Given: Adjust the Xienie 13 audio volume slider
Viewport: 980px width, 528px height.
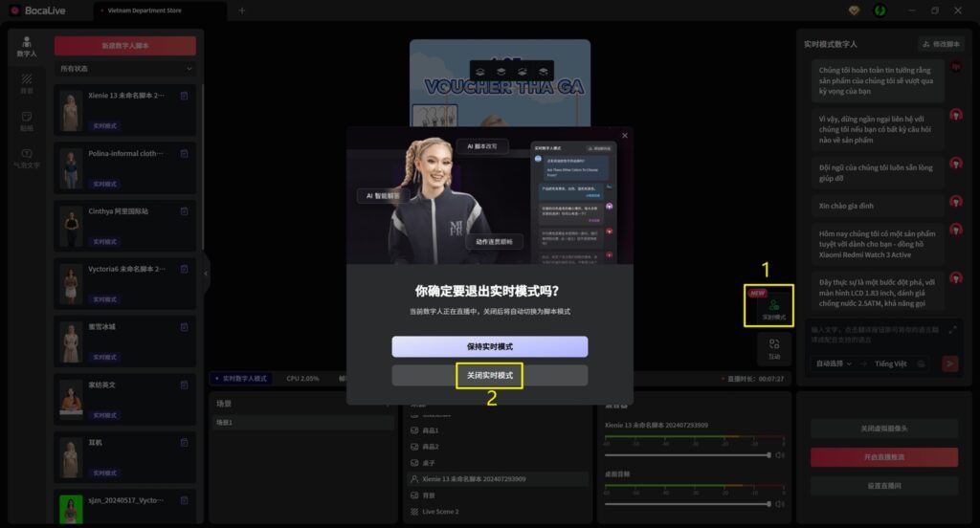Looking at the screenshot, I should click(x=687, y=455).
